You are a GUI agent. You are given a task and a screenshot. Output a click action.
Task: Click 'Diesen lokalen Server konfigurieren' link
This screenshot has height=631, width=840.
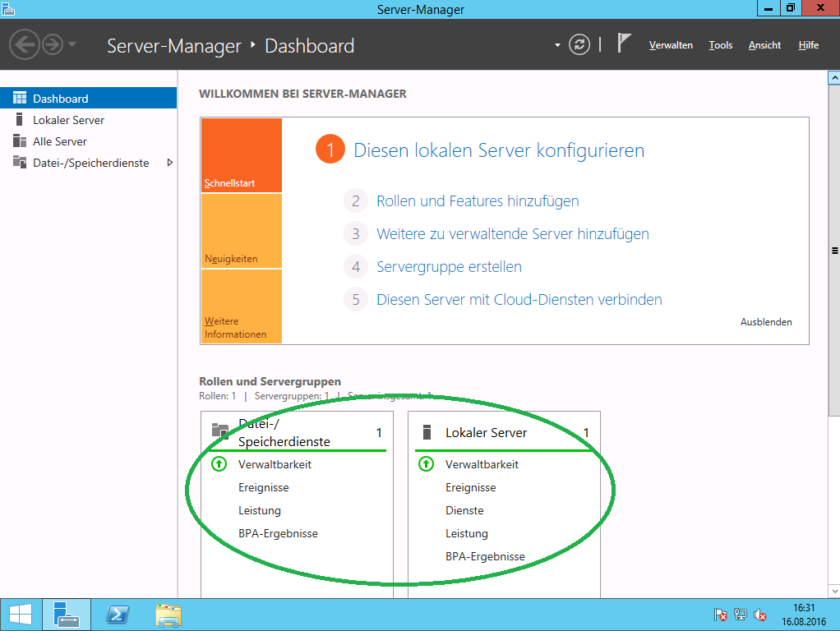click(x=499, y=150)
